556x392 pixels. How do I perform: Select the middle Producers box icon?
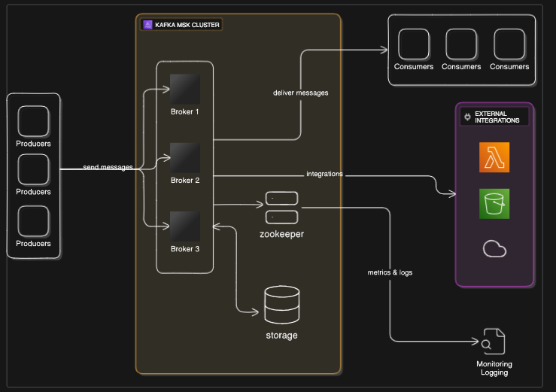click(x=33, y=169)
